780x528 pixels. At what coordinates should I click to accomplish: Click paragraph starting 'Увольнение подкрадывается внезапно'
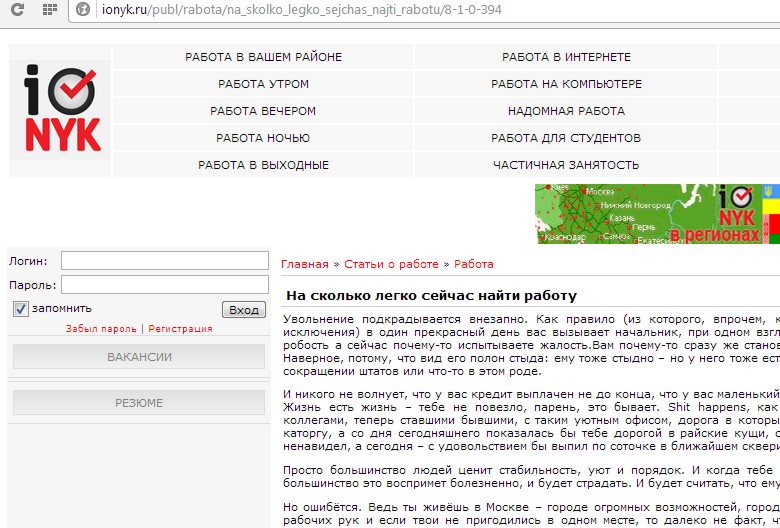(531, 345)
